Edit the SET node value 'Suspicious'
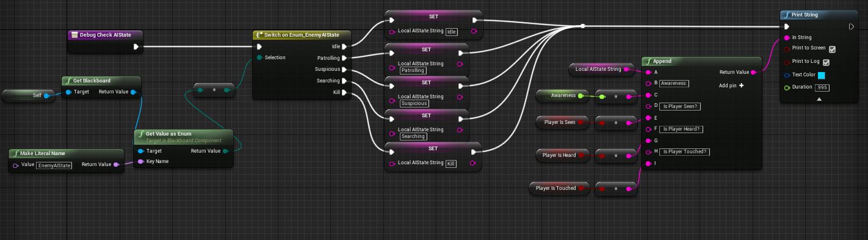 coord(414,103)
